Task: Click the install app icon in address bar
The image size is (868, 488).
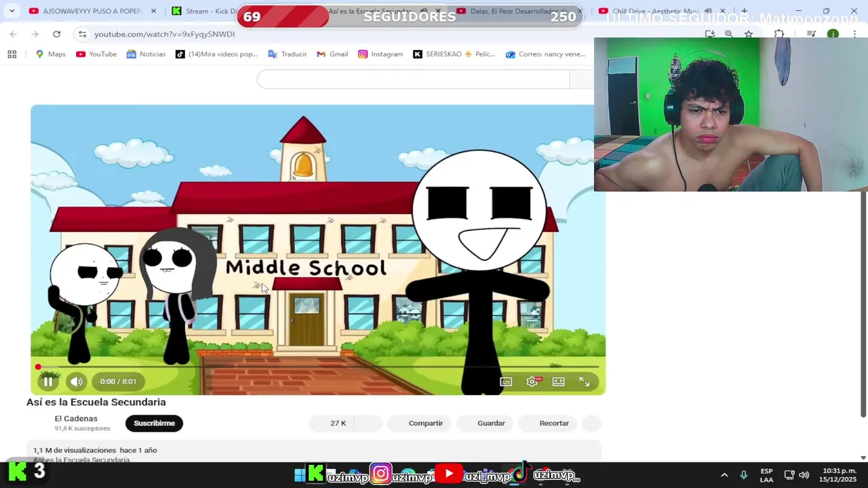Action: point(710,34)
